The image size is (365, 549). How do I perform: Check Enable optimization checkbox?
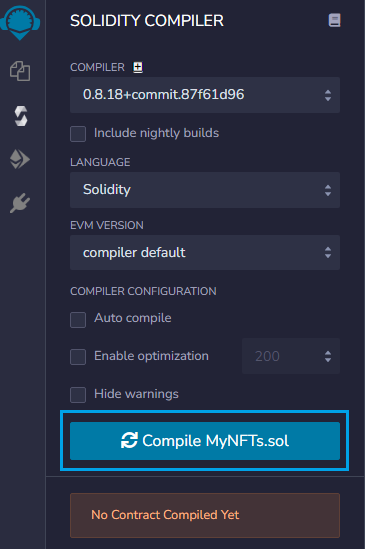coord(78,357)
